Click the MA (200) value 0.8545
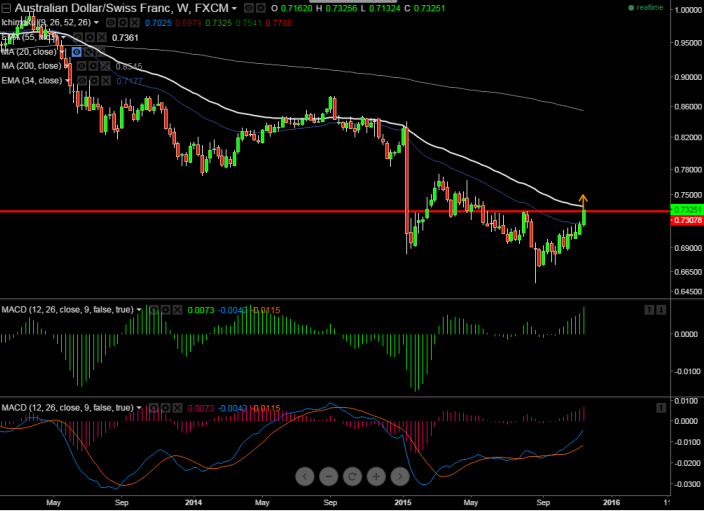704x511 pixels. point(129,66)
